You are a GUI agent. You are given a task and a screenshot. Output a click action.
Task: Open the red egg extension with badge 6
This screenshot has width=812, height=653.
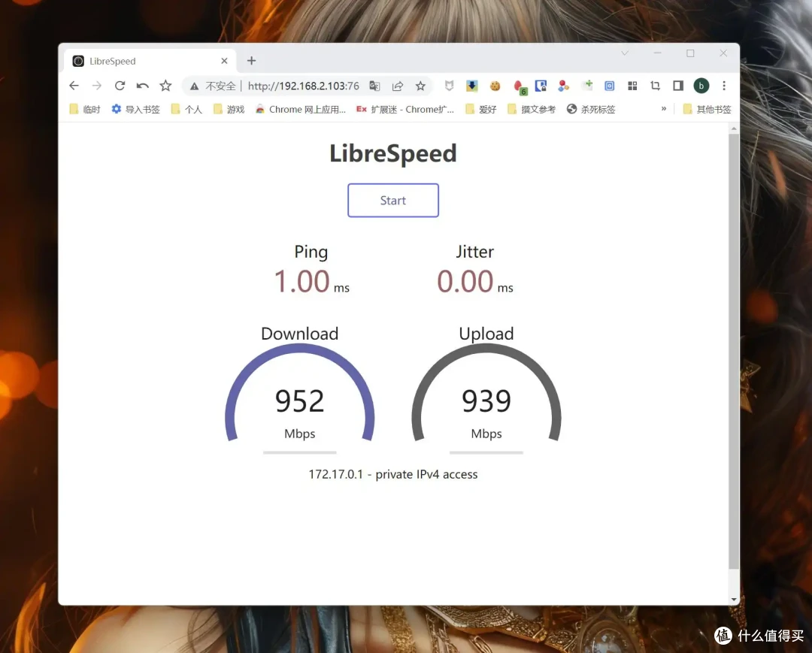[x=520, y=87]
